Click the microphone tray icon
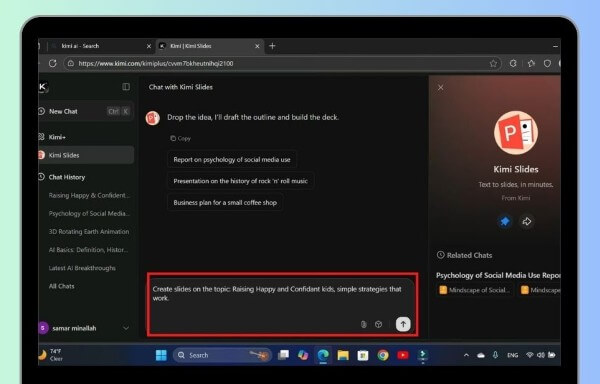The image size is (600, 384). [495, 355]
